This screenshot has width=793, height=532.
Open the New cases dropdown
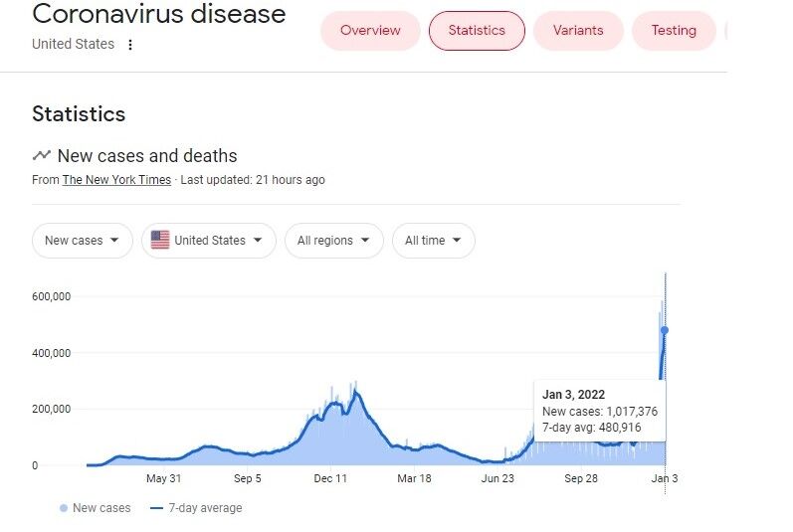[x=82, y=241]
